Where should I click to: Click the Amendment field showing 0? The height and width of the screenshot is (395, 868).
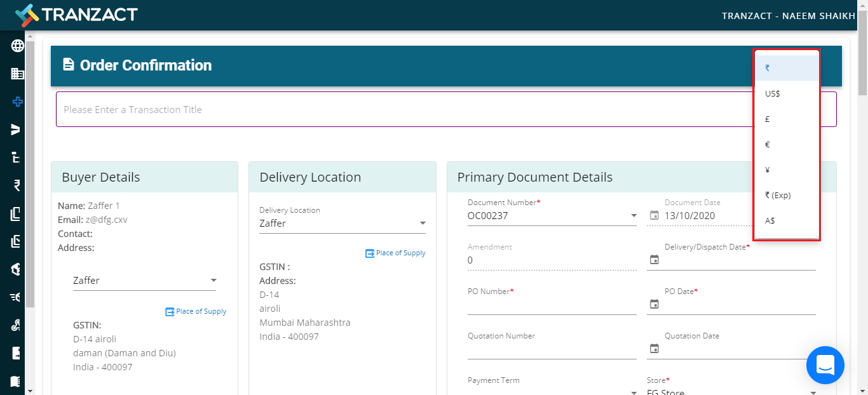[x=552, y=260]
